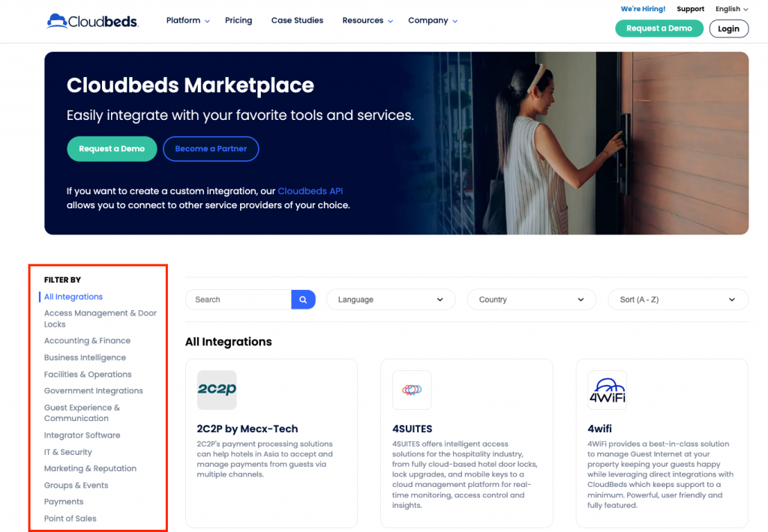Follow the Cloudbeds API link
This screenshot has width=768, height=532.
[310, 191]
